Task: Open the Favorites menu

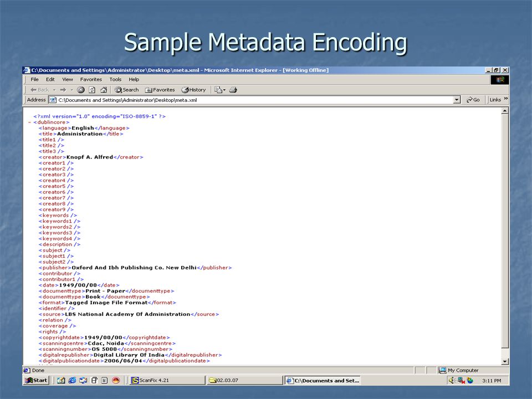Action: tap(91, 79)
